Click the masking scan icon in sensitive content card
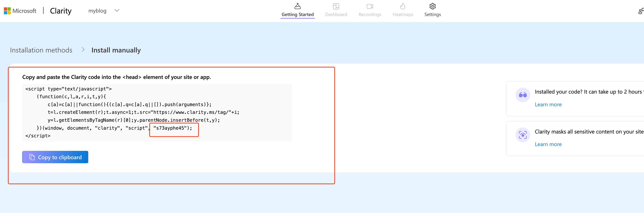The image size is (644, 213). [522, 135]
